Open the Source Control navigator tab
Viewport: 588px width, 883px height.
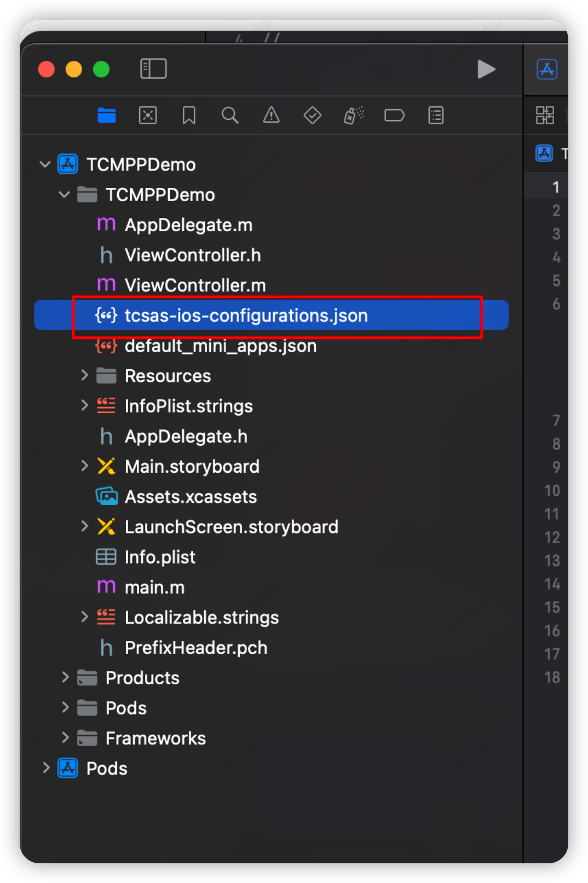tap(148, 116)
